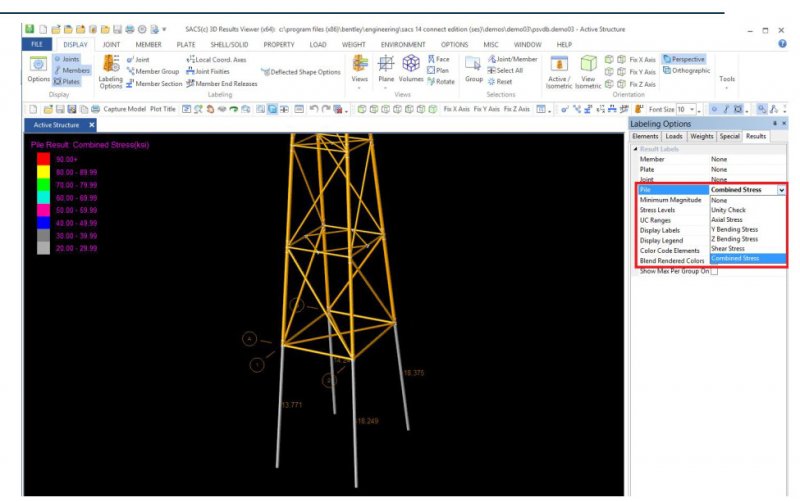Click the blue 40.00 - 49.99 legend swatch
The height and width of the screenshot is (502, 800).
[x=43, y=223]
